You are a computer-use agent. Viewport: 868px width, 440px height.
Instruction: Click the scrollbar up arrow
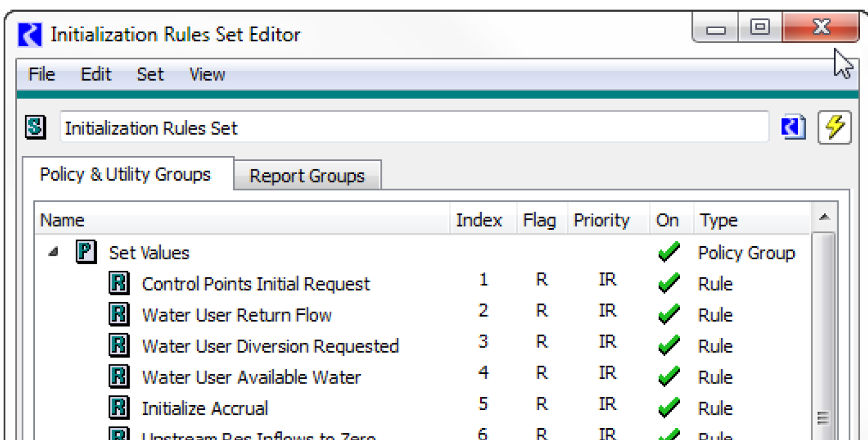click(825, 217)
